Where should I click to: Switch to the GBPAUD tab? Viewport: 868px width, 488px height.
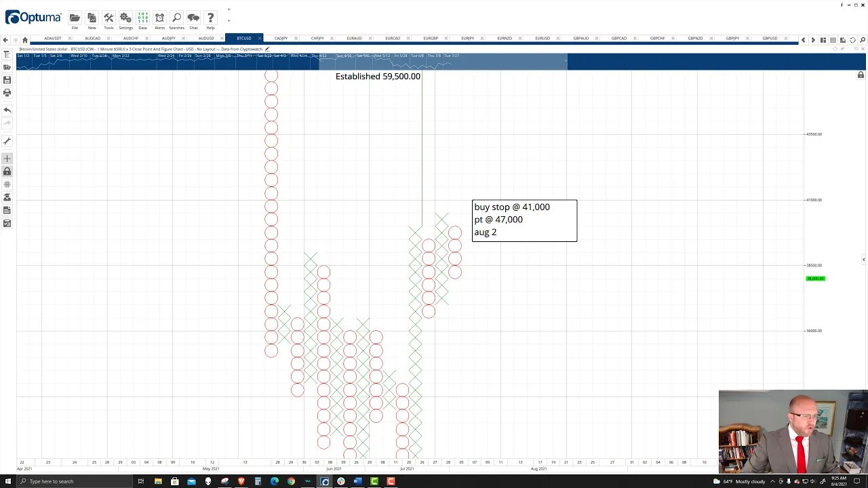[x=580, y=39]
